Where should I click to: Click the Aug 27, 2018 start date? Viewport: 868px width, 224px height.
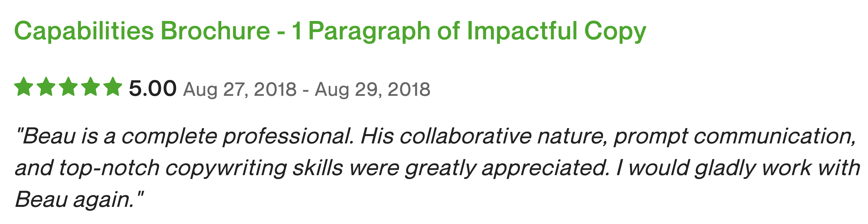click(x=240, y=90)
